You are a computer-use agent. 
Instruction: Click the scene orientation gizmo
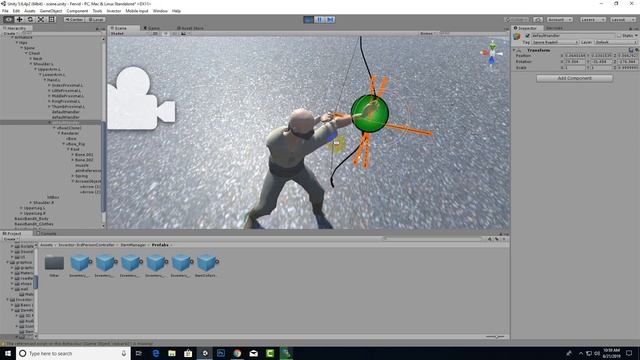(492, 53)
